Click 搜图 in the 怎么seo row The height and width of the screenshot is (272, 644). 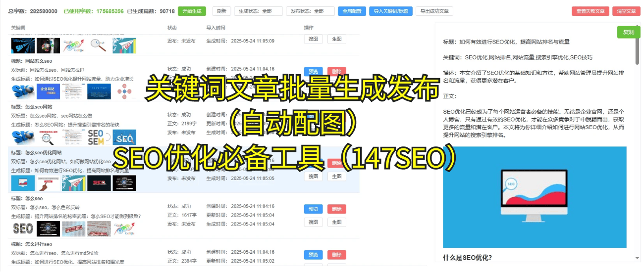[313, 223]
